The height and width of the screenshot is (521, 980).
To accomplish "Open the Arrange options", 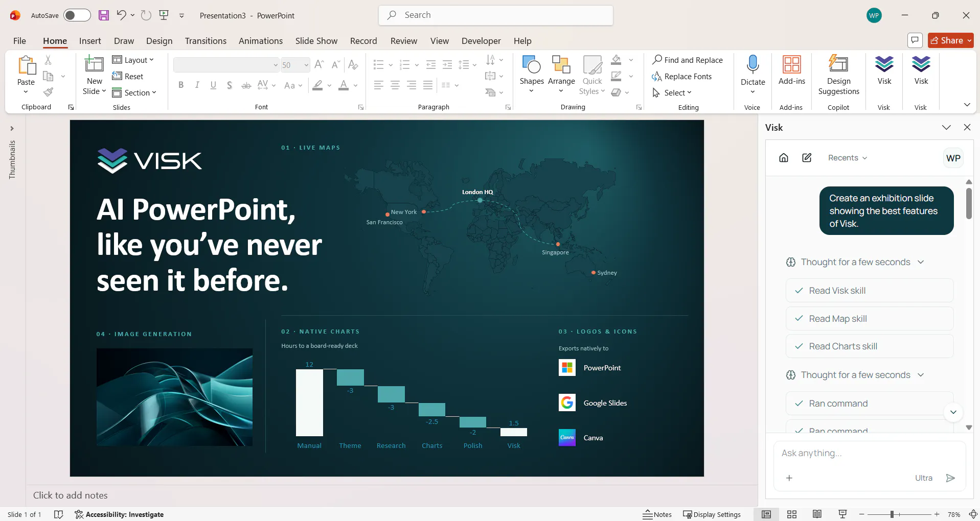I will [x=561, y=75].
